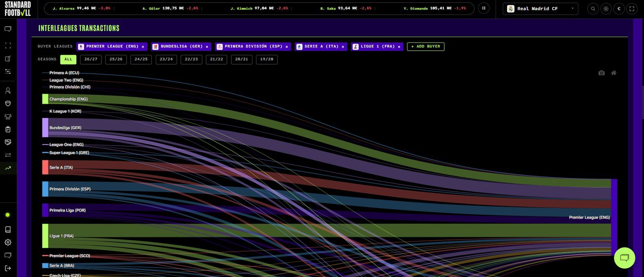Click the League Two (ENG) label

66,80
